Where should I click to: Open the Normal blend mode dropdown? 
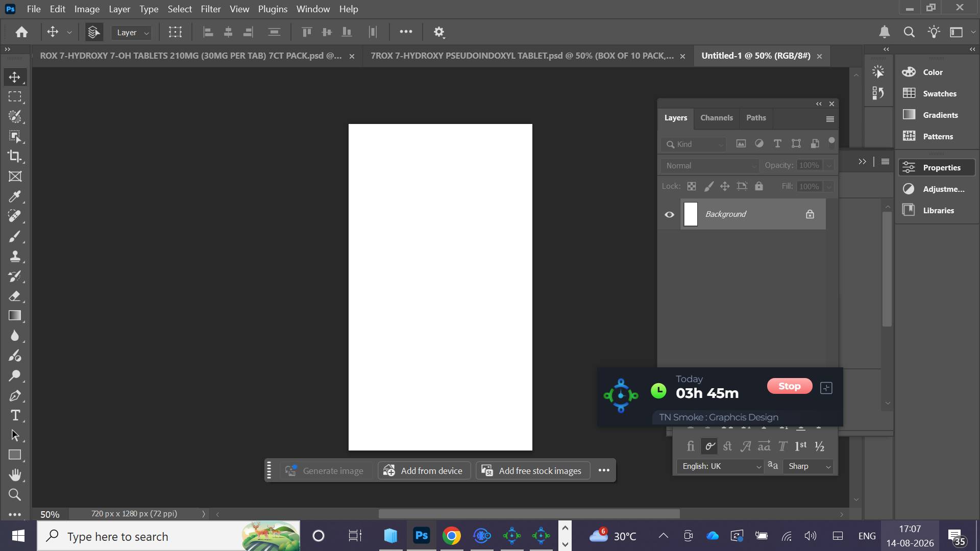point(709,165)
